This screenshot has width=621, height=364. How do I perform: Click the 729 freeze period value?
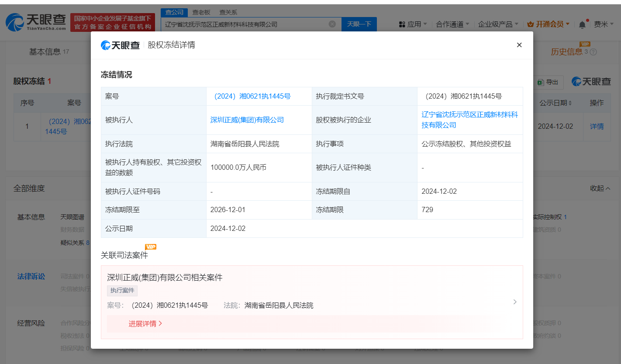427,210
